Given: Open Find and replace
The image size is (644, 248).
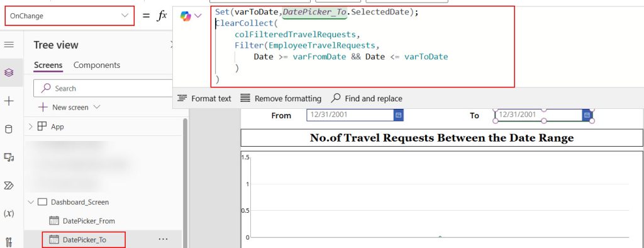Looking at the screenshot, I should click(367, 98).
